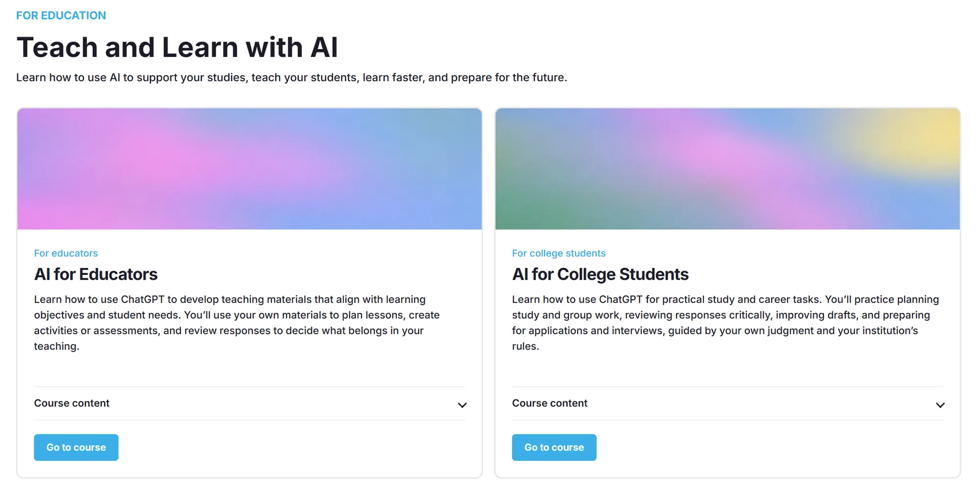
Task: Expand Course content chevron in AI for Educators card
Action: (462, 405)
